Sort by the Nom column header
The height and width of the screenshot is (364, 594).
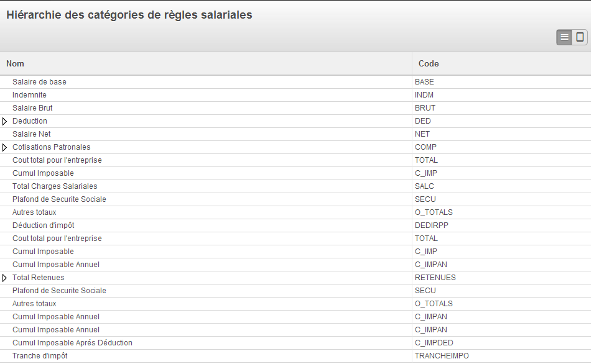coord(16,63)
